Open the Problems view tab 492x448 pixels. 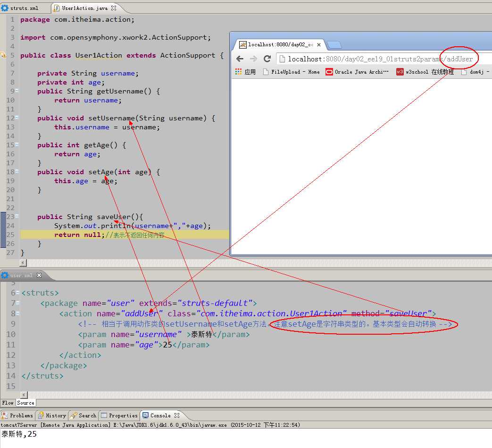[x=17, y=415]
